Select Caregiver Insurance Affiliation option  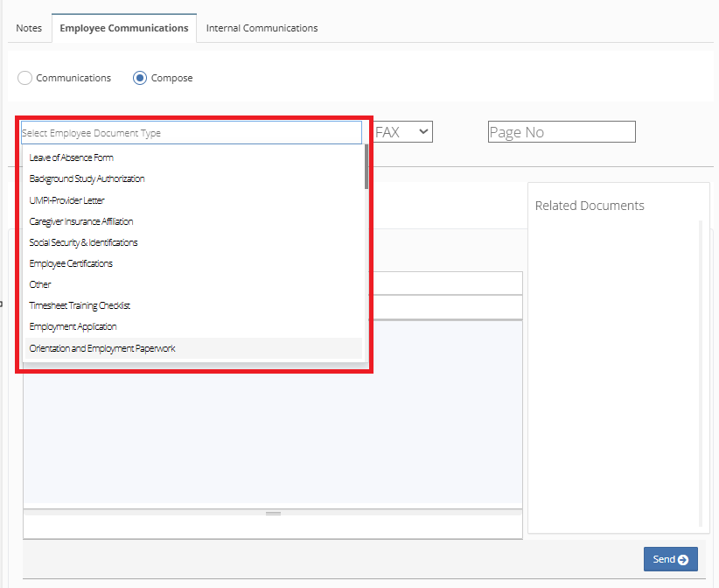[81, 221]
